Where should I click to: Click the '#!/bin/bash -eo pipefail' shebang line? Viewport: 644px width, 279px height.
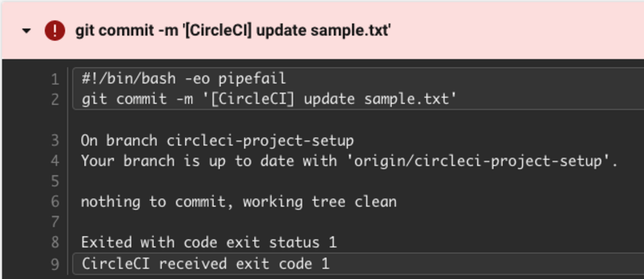click(x=184, y=79)
